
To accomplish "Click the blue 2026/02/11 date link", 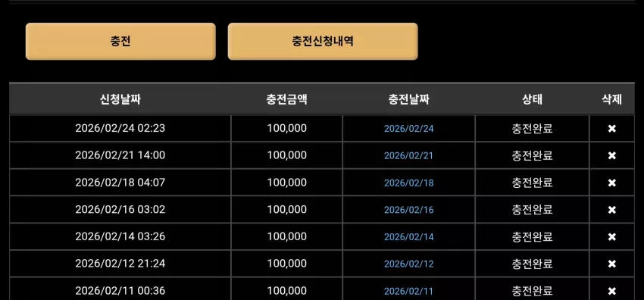I will (x=408, y=292).
